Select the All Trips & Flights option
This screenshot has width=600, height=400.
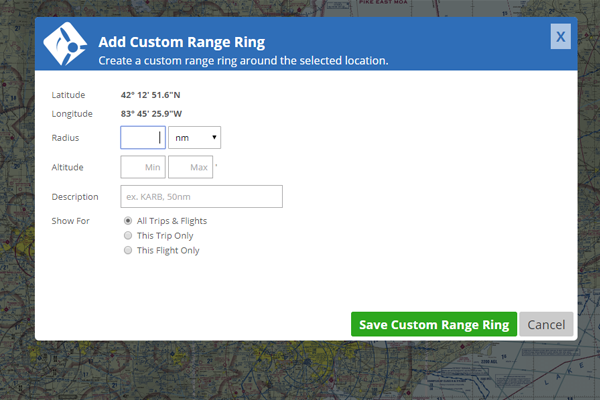pyautogui.click(x=127, y=220)
